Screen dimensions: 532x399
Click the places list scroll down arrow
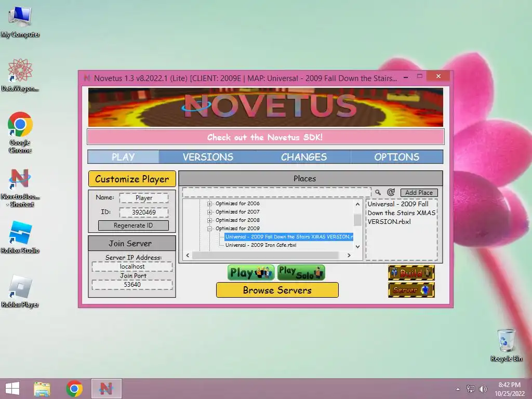[x=357, y=247]
